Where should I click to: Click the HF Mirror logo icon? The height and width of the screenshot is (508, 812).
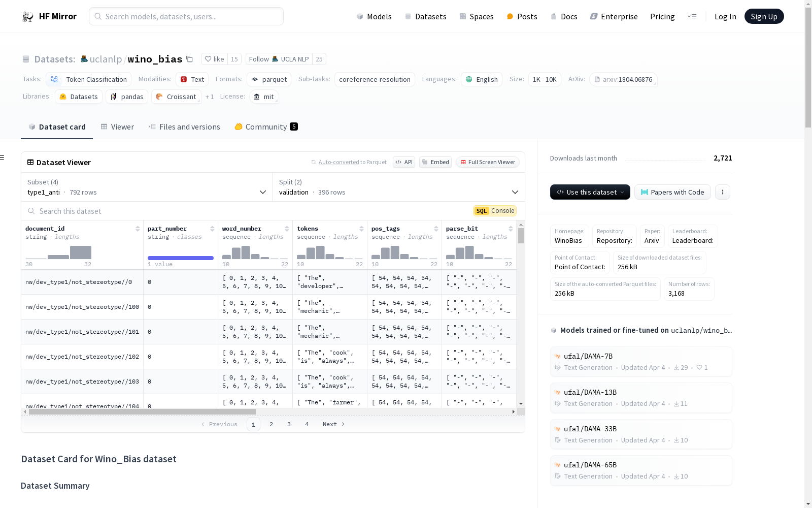pyautogui.click(x=28, y=16)
